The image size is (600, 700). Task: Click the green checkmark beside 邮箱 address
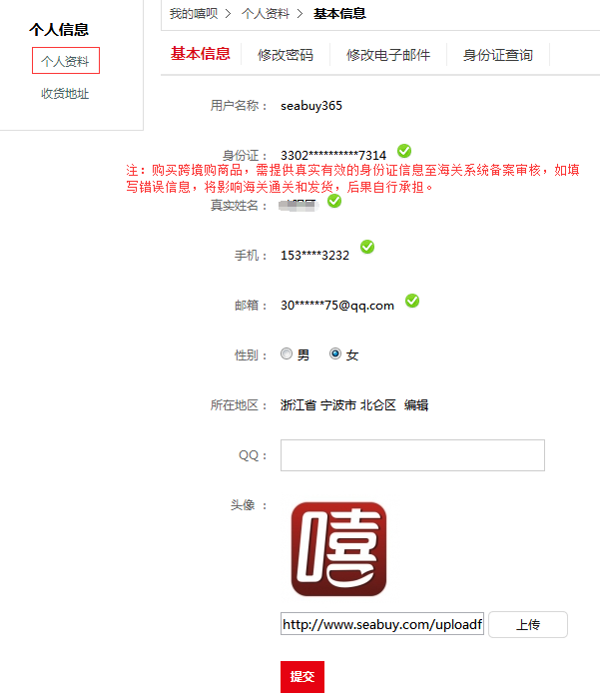point(412,301)
